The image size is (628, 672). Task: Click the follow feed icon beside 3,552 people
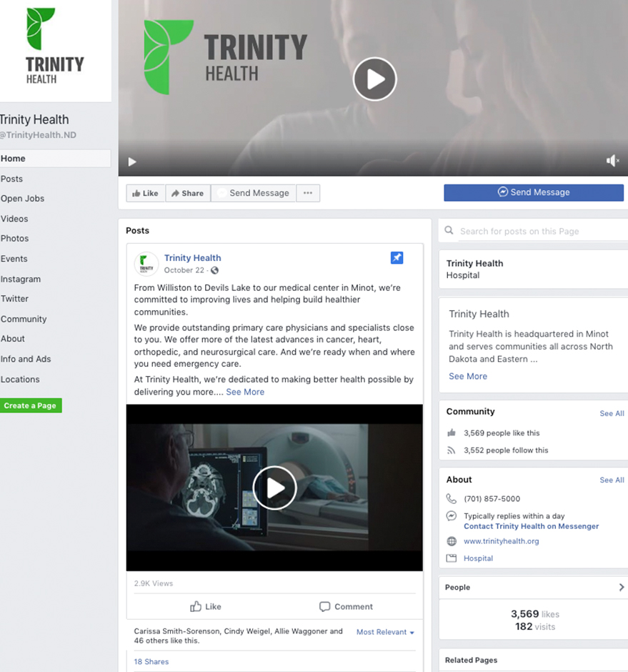(x=452, y=450)
